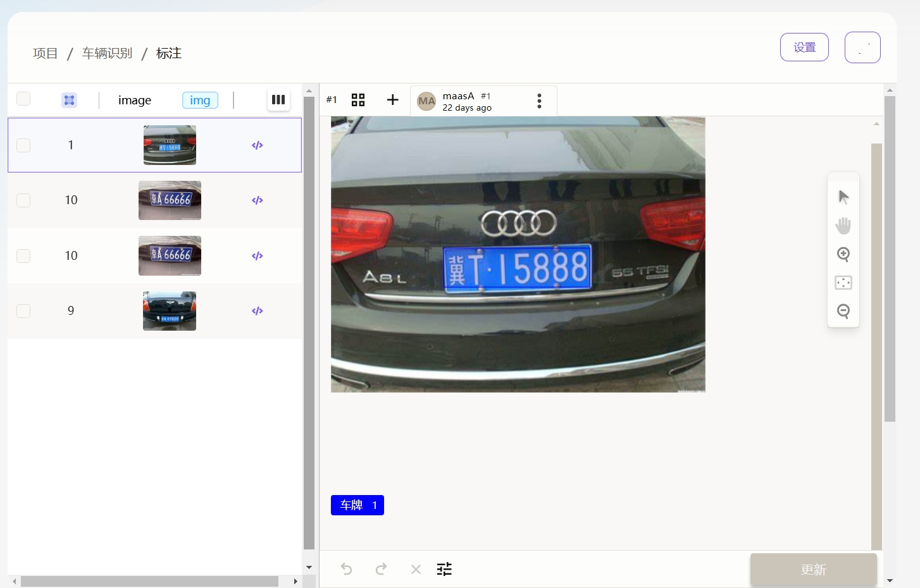
Task: Select the hand pan tool
Action: [x=843, y=226]
